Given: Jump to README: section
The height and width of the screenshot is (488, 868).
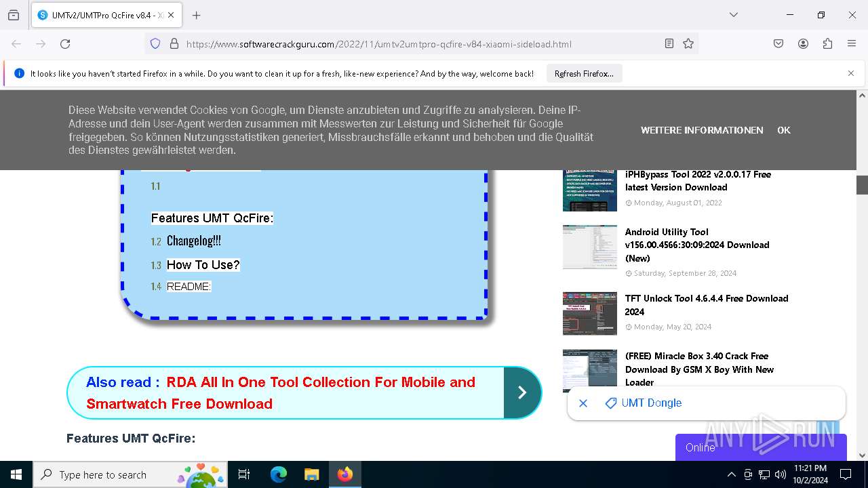Looking at the screenshot, I should point(189,287).
